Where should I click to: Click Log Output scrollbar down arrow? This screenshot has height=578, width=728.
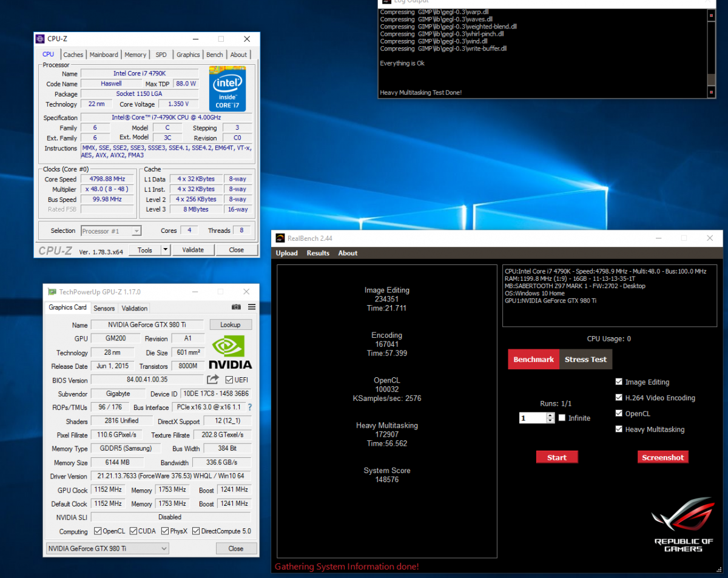pyautogui.click(x=712, y=92)
